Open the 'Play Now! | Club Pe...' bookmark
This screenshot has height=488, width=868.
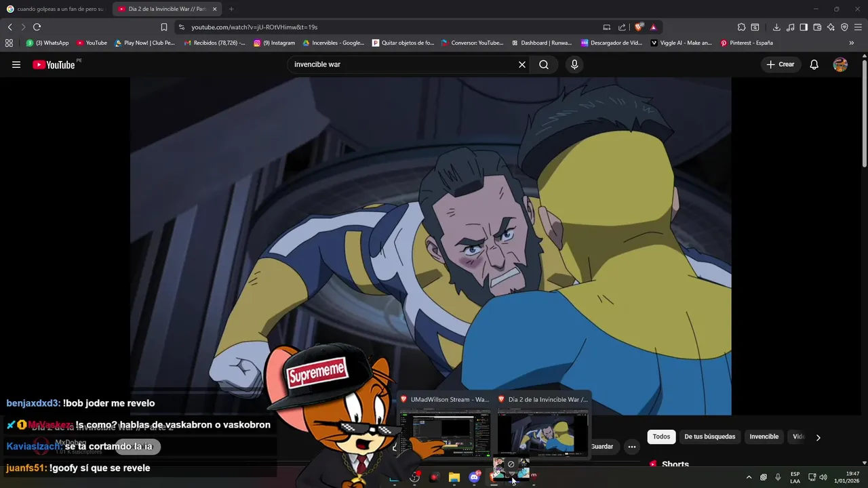point(144,43)
